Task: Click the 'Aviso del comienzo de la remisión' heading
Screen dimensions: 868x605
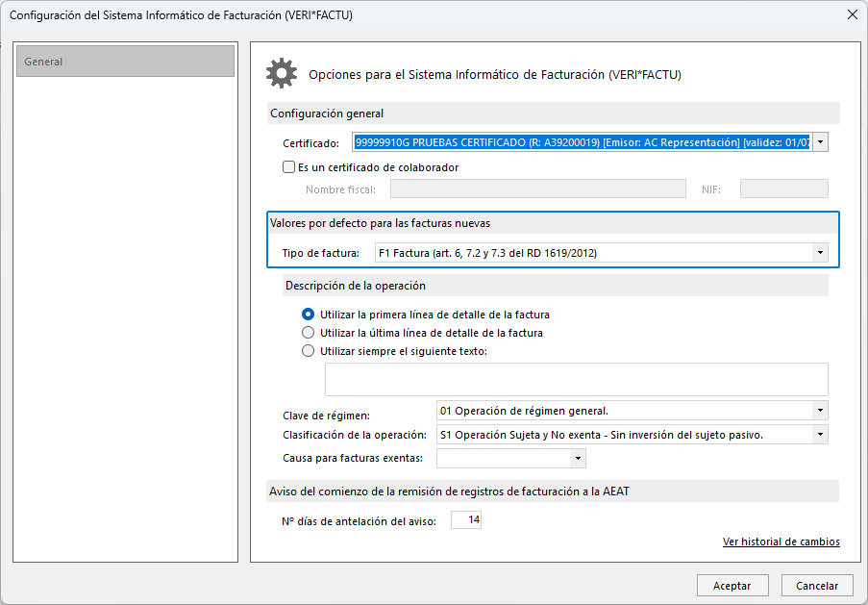Action: 449,491
